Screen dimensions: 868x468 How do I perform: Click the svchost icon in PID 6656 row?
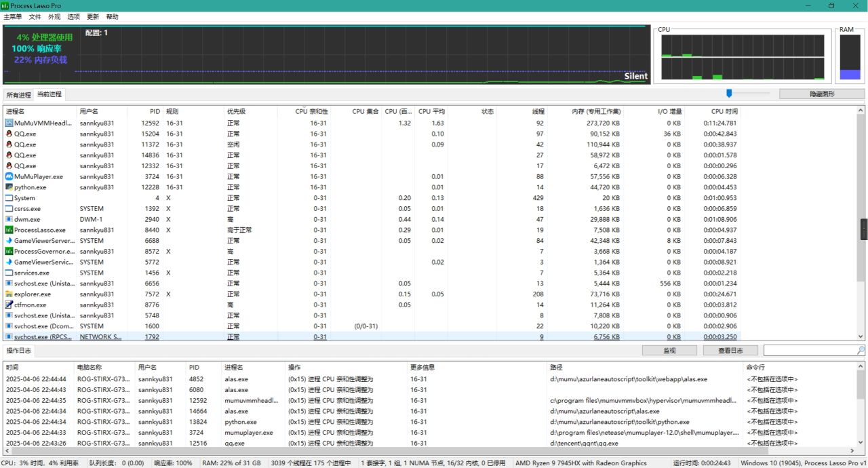pyautogui.click(x=9, y=284)
